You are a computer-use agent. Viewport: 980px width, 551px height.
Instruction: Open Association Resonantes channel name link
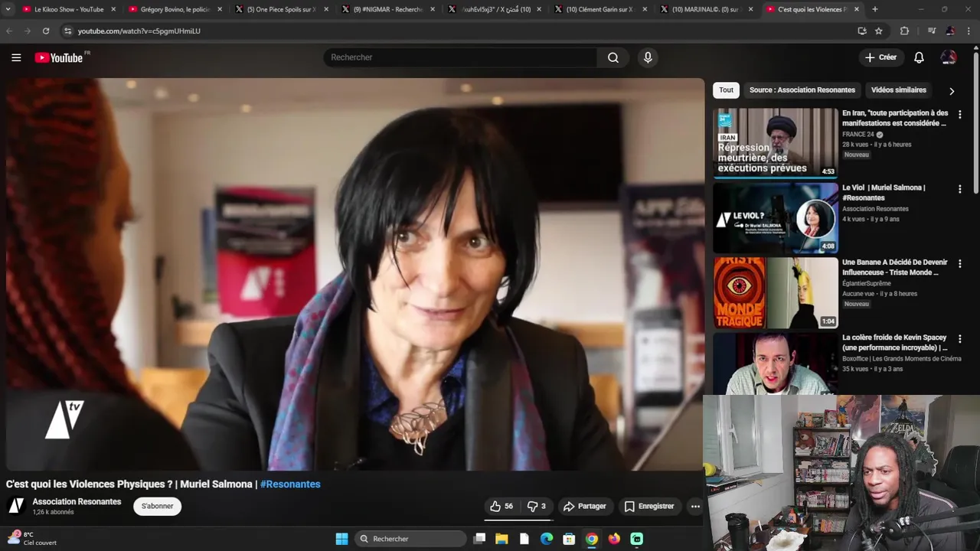[x=77, y=501]
